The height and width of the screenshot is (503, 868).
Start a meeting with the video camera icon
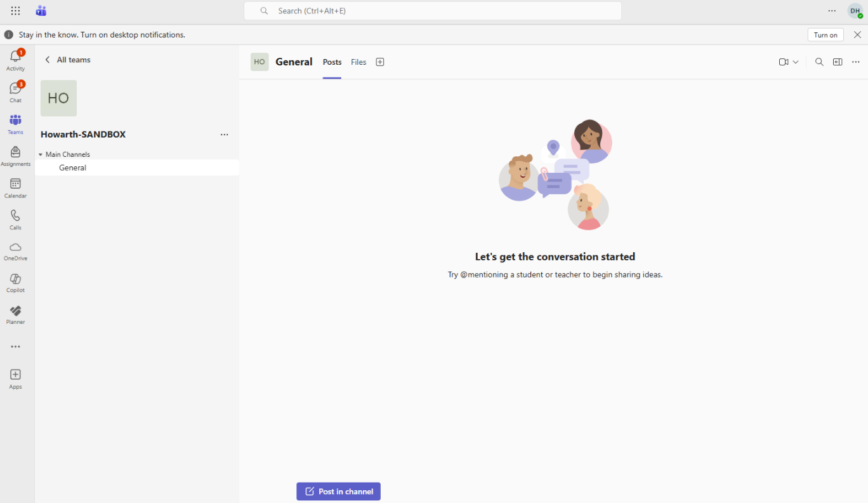click(x=784, y=62)
